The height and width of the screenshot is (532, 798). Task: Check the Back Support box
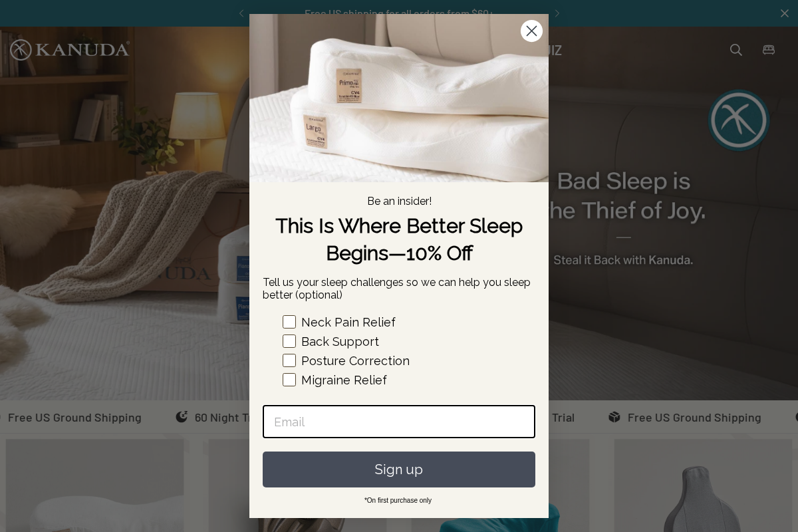click(289, 341)
